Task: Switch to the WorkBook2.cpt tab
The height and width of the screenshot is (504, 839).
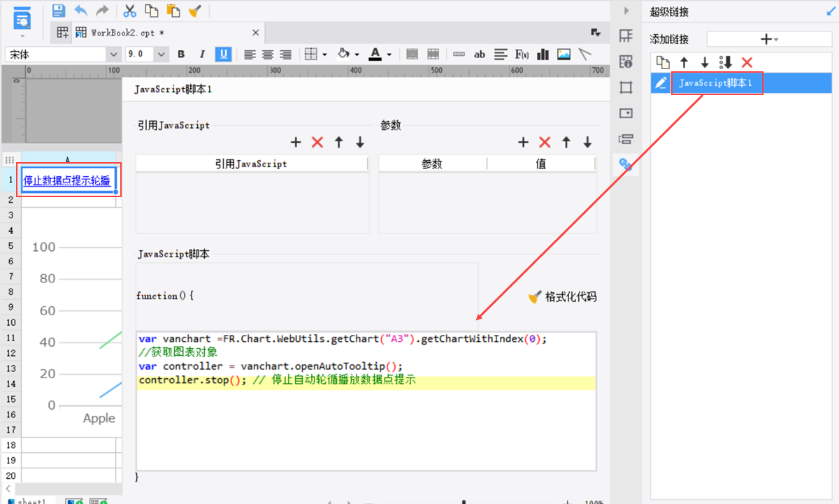Action: pos(168,33)
